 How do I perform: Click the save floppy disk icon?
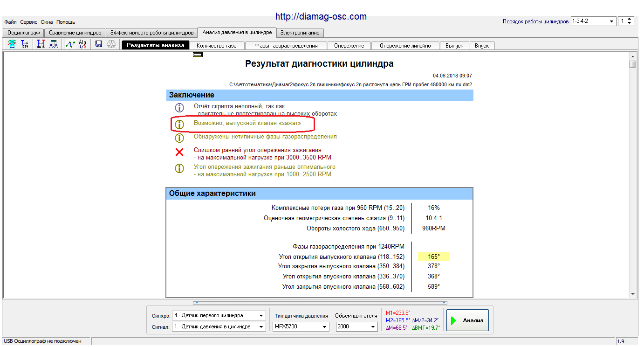click(99, 44)
